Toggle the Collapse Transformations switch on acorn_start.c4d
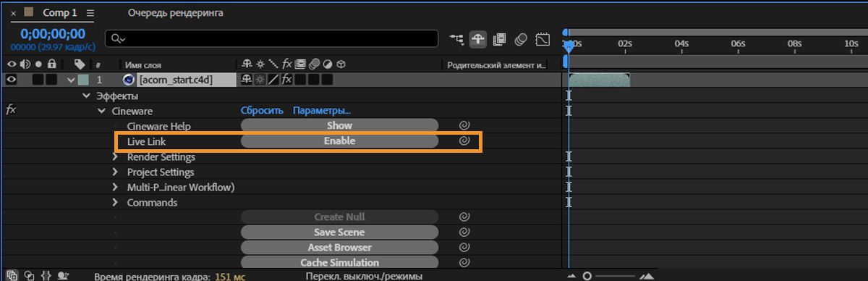Screen dimensions: 868x281 point(260,80)
